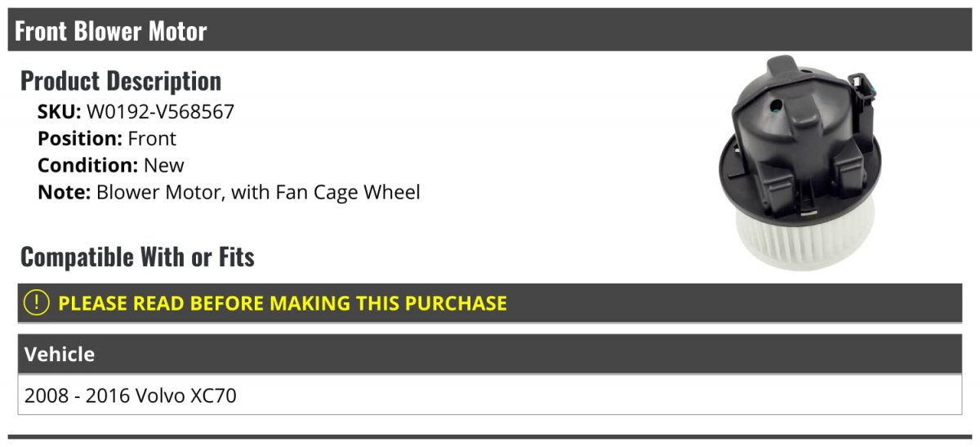Click the Product Description heading
Viewport: 980px width, 447px height.
[120, 81]
